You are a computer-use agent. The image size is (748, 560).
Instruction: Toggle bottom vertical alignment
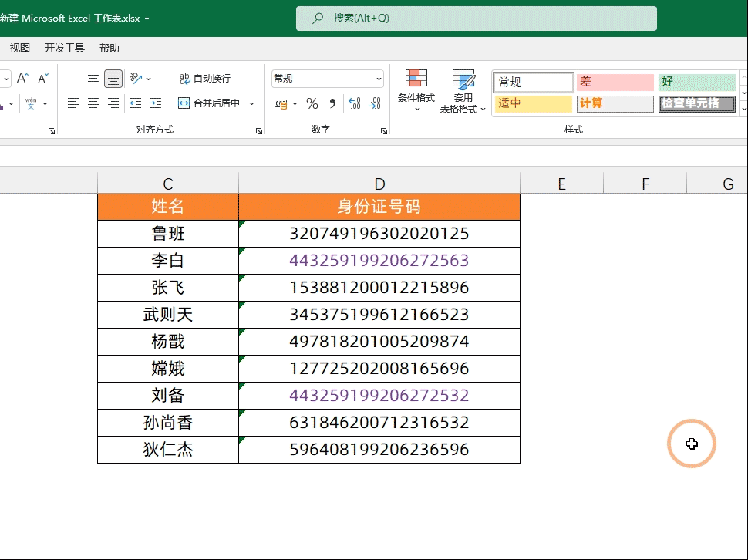[113, 79]
